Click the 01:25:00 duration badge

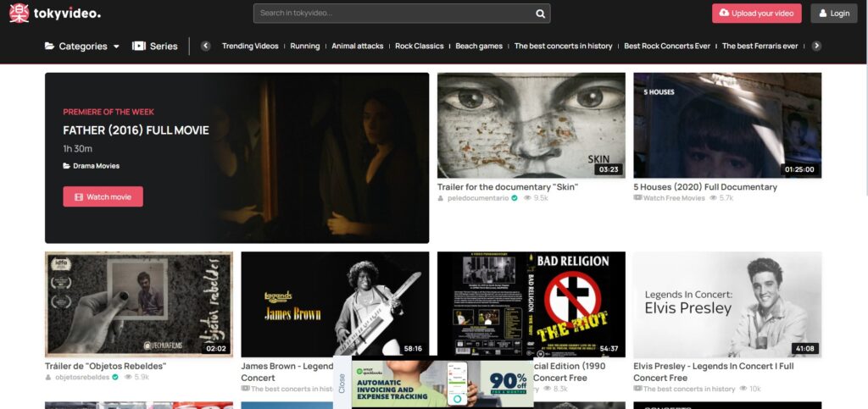(799, 169)
